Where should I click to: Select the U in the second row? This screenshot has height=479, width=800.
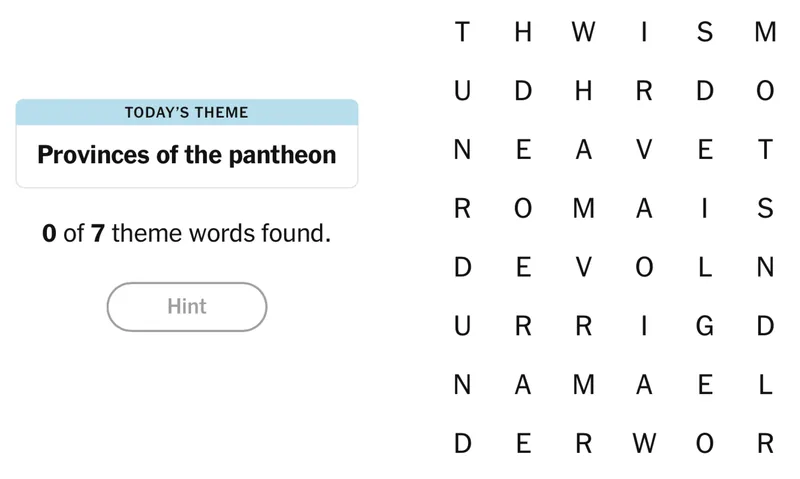coord(462,91)
